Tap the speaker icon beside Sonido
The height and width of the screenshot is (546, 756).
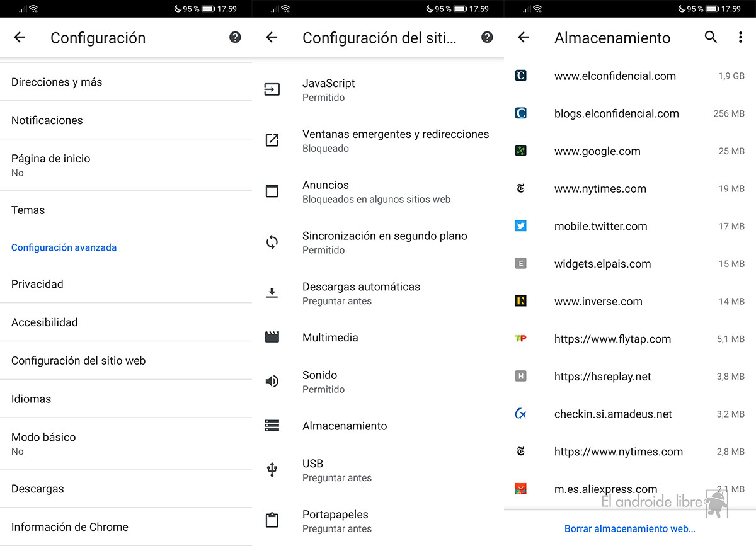click(272, 382)
